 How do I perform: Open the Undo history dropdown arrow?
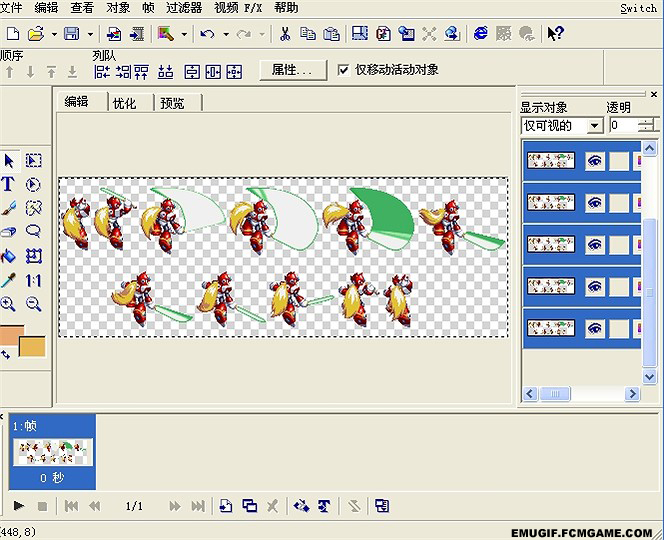226,34
